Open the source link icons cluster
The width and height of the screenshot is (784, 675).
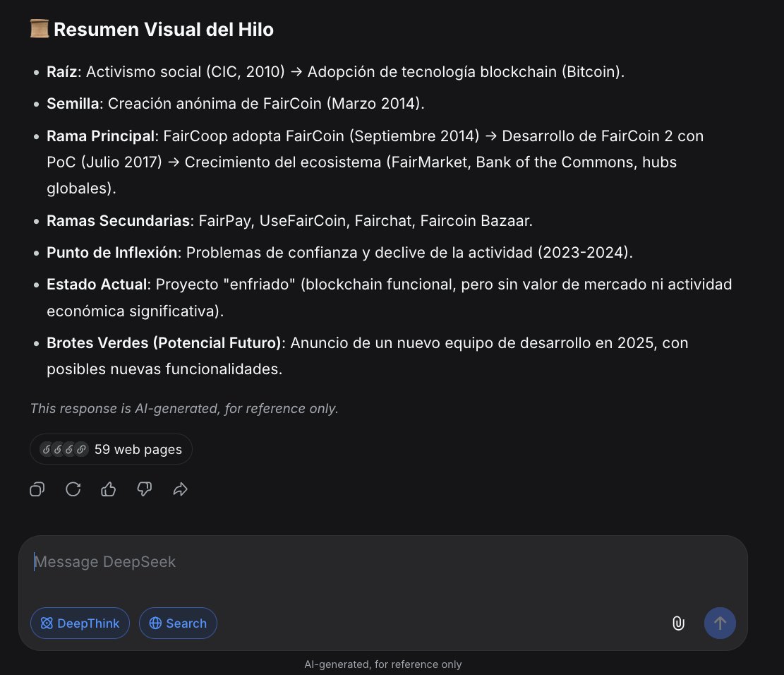click(64, 449)
